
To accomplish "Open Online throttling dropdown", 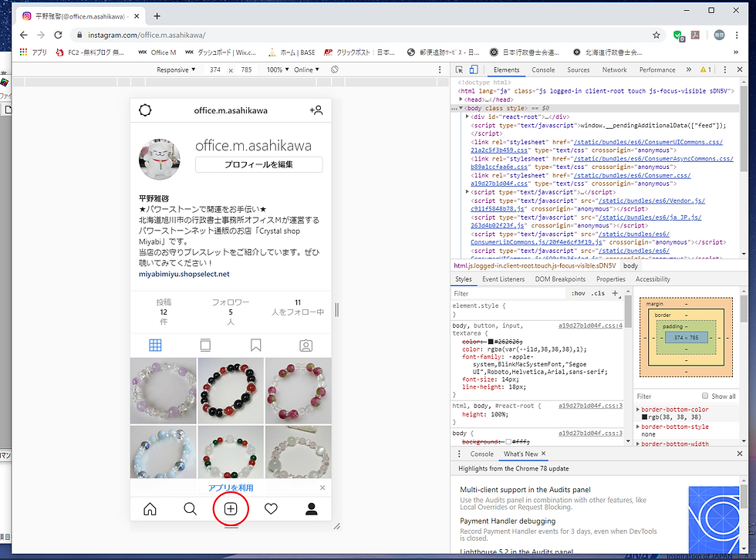I will [x=307, y=69].
